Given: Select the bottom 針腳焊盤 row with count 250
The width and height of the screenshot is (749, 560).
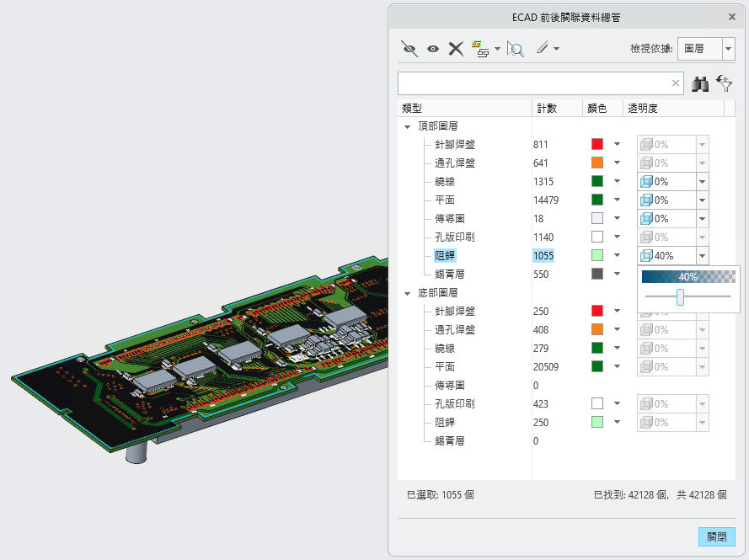Looking at the screenshot, I should [455, 312].
